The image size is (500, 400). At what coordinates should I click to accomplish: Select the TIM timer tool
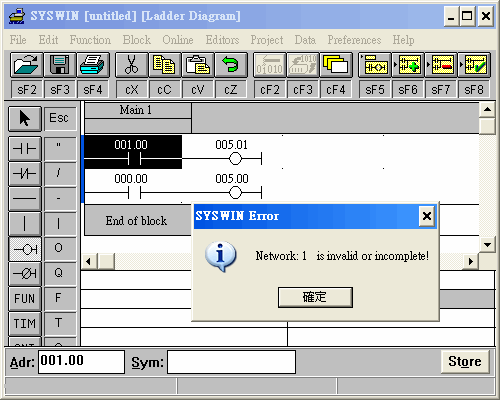(x=25, y=324)
